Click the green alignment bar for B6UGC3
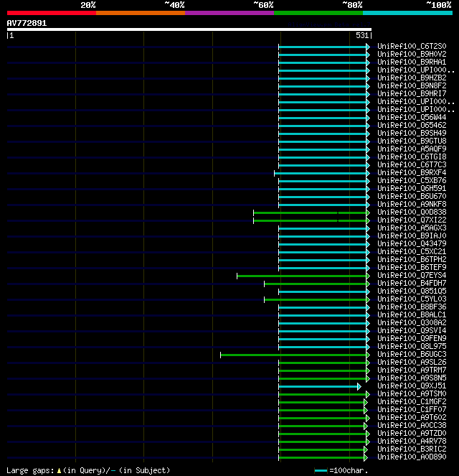 (293, 355)
